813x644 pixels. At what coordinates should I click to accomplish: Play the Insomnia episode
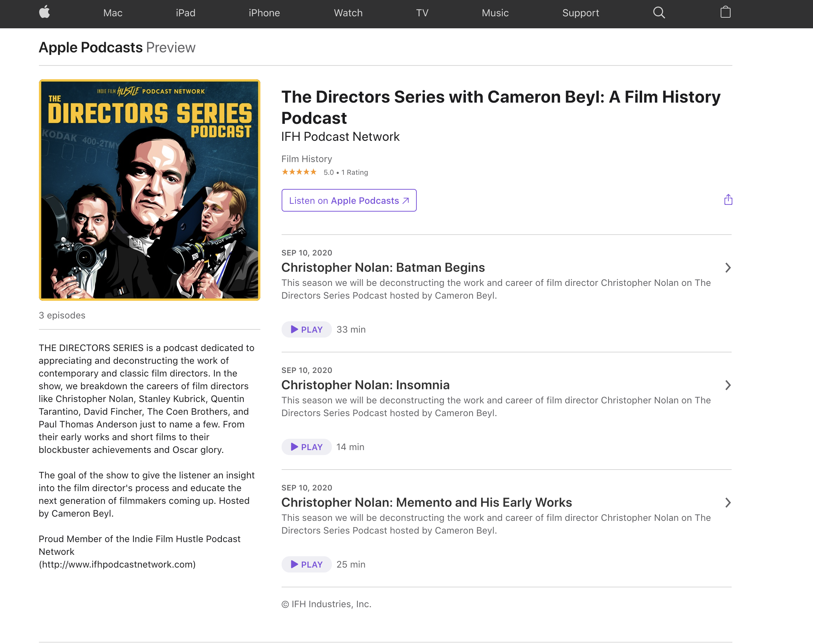306,447
